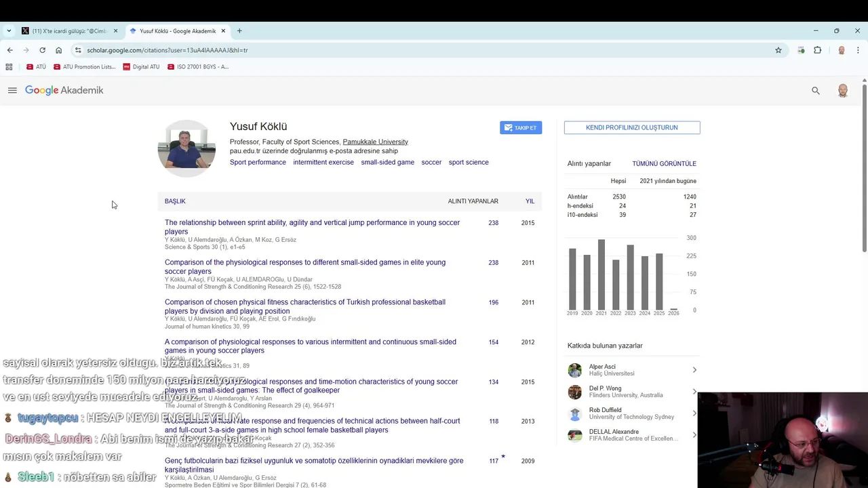Image resolution: width=868 pixels, height=488 pixels.
Task: Click KENDİ PROFİLİNİZİ OLUŞTURUN button
Action: click(632, 127)
